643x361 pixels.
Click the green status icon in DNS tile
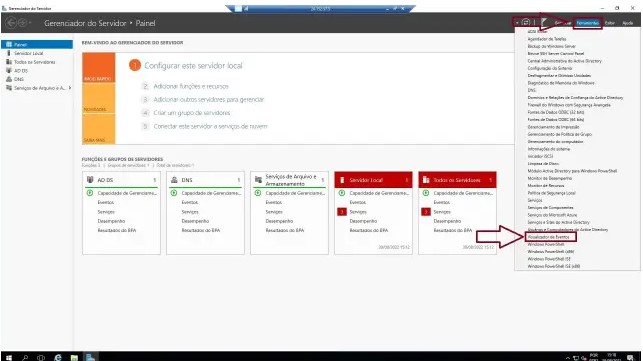(174, 193)
